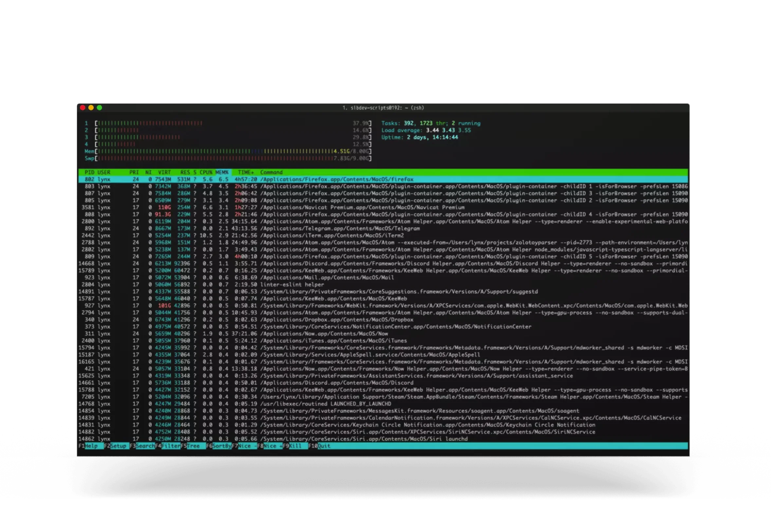Click the Swp usage meter bar
Image resolution: width=771 pixels, height=532 pixels.
click(x=228, y=158)
